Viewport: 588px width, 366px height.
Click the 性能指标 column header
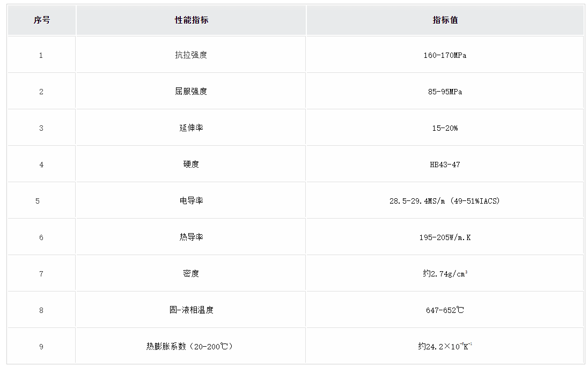[192, 20]
